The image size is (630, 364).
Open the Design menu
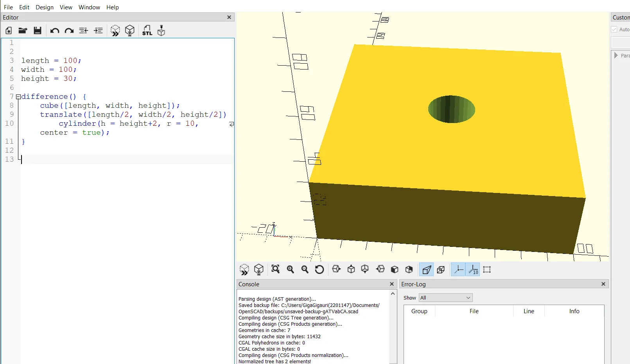[45, 7]
